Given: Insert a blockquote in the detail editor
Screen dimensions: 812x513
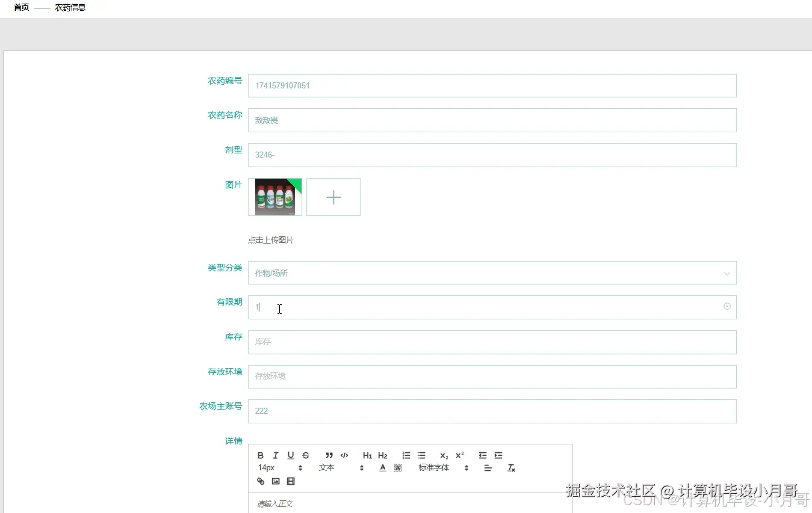Looking at the screenshot, I should 329,455.
